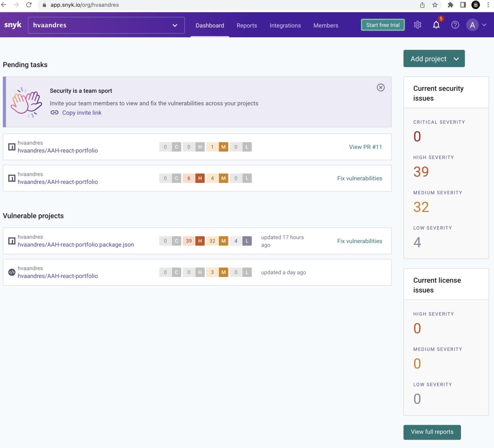494x448 pixels.
Task: Click medium severity count 32 in sidebar
Action: (x=421, y=207)
